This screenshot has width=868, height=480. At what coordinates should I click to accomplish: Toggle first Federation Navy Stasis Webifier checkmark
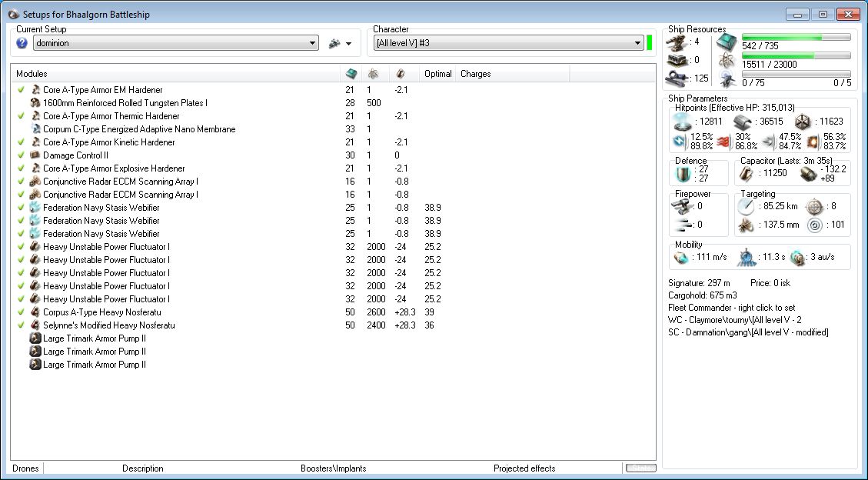(21, 208)
